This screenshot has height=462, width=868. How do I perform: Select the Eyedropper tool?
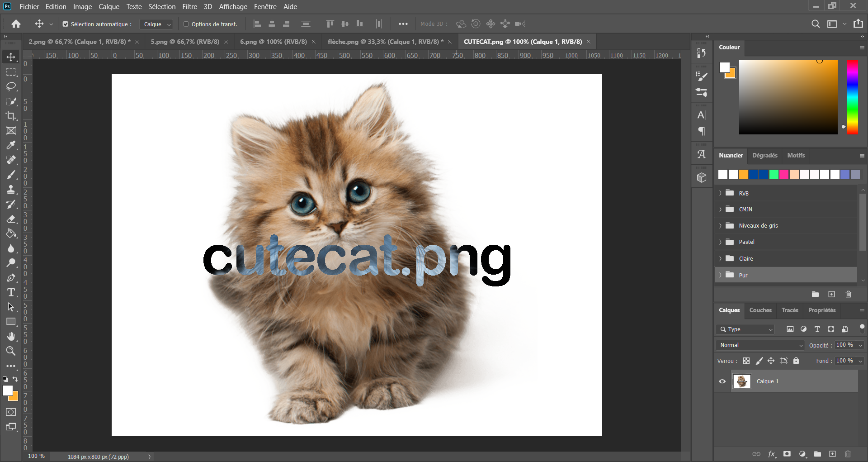(11, 145)
